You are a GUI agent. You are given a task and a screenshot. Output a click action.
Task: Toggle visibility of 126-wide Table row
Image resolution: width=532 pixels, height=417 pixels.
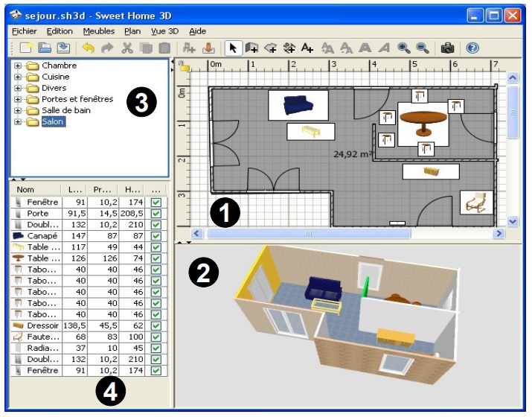tap(156, 258)
